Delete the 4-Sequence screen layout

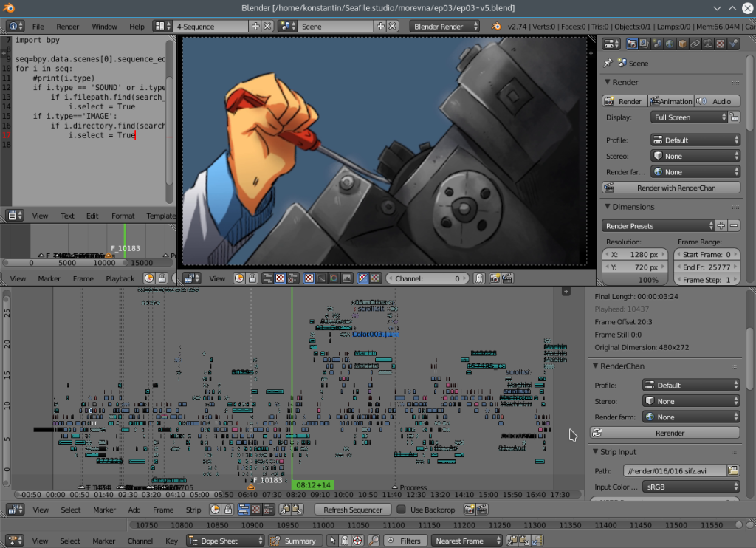[267, 27]
